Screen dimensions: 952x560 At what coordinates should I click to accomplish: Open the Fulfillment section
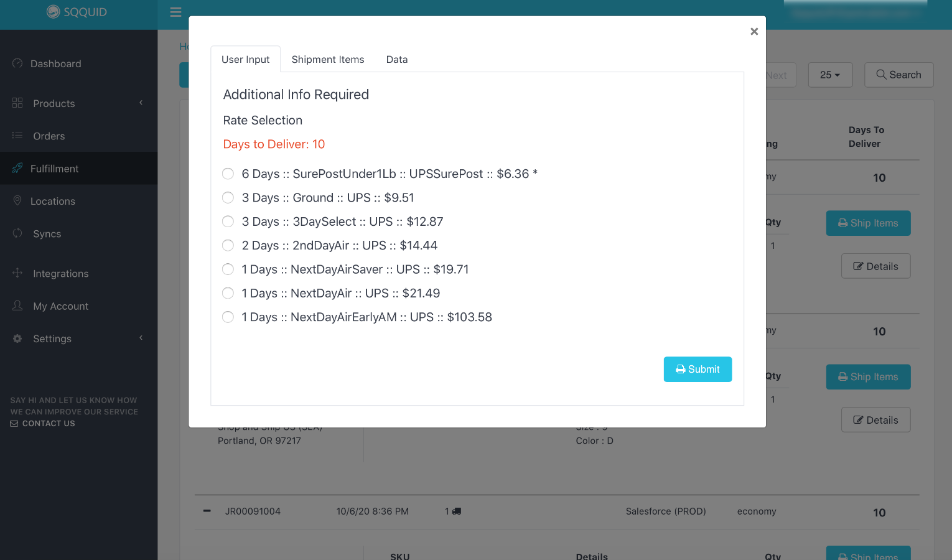[55, 168]
